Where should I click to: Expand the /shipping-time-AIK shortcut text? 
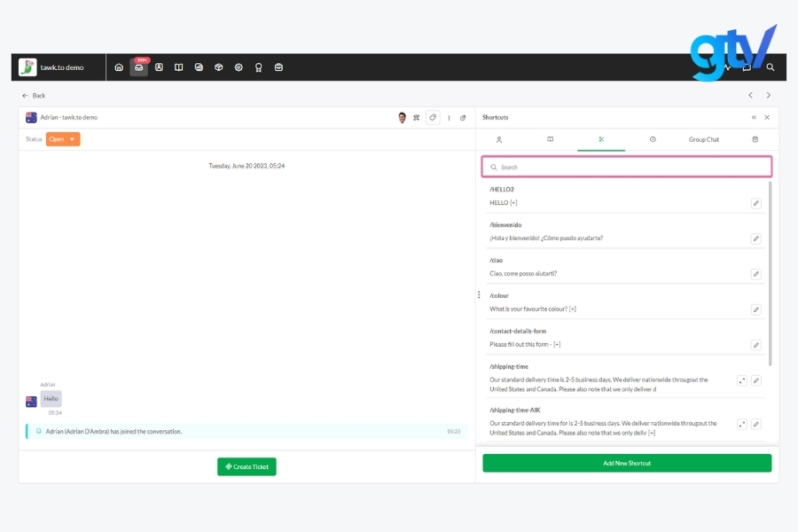click(741, 424)
